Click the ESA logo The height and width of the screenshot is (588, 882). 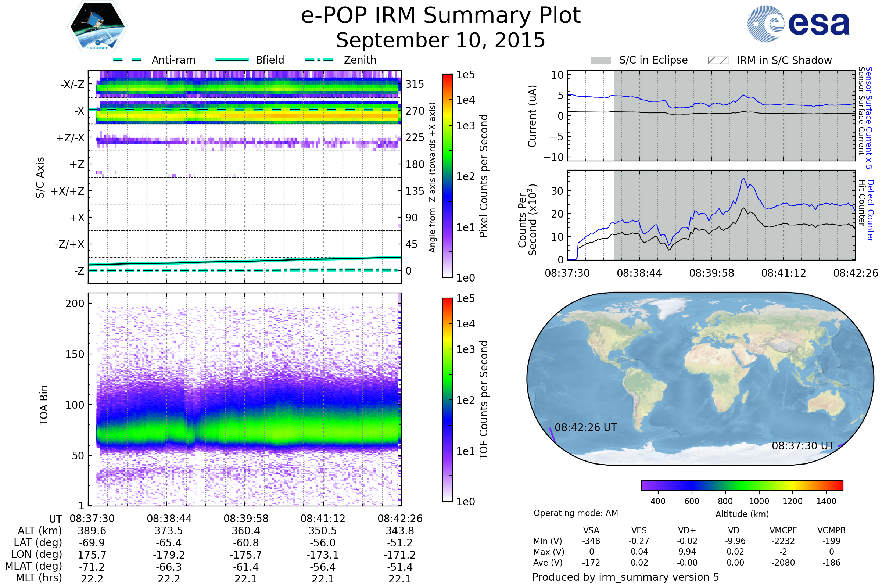[x=798, y=24]
